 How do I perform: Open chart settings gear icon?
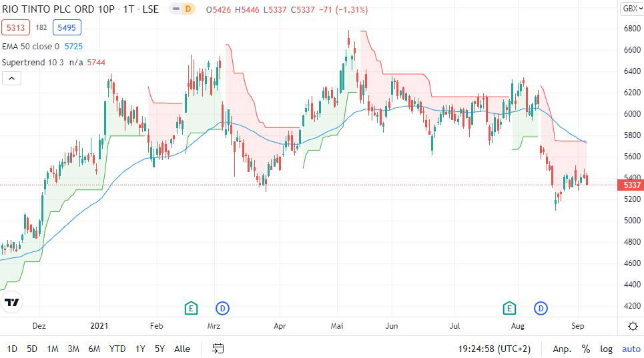(x=633, y=327)
